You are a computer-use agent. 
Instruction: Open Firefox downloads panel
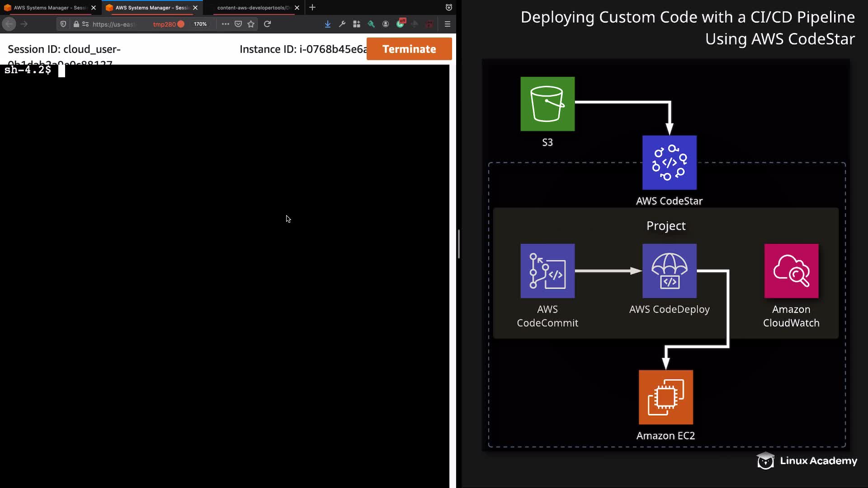(x=327, y=24)
